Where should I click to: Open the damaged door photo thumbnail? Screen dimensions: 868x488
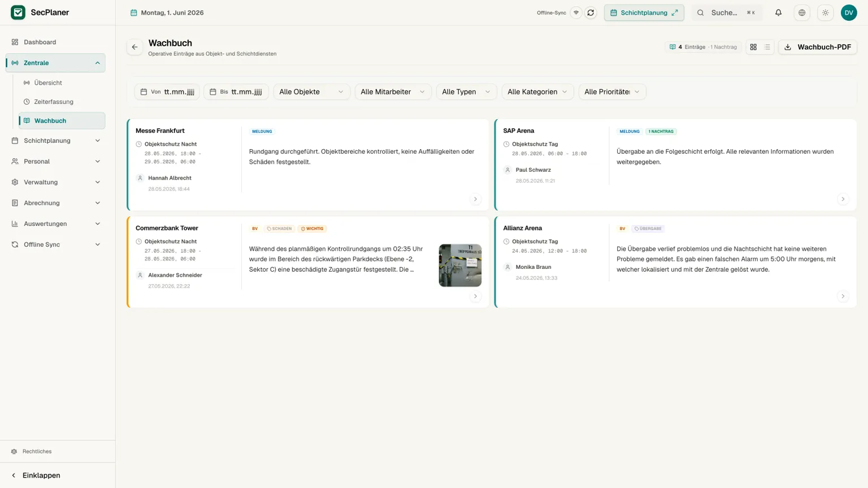(x=460, y=265)
